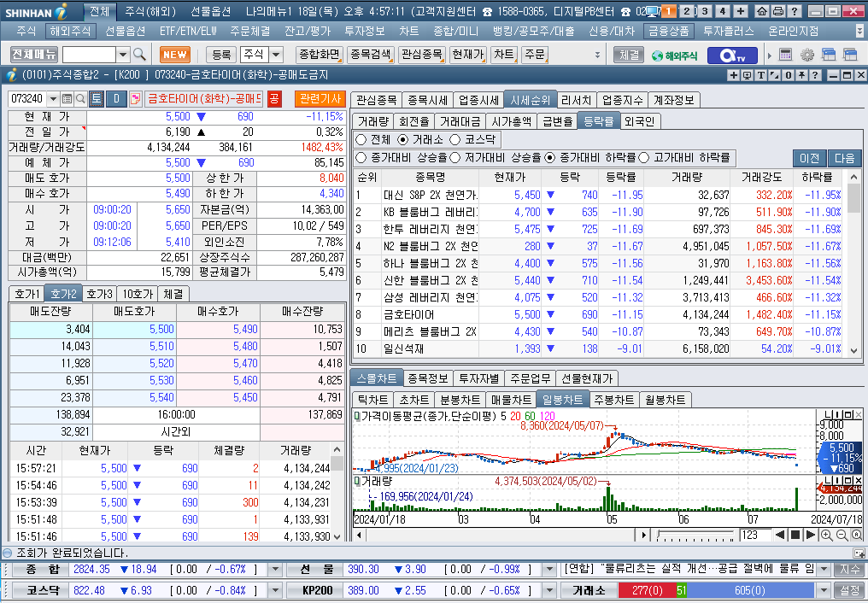Click the red 공 short-selling icon

pyautogui.click(x=274, y=99)
